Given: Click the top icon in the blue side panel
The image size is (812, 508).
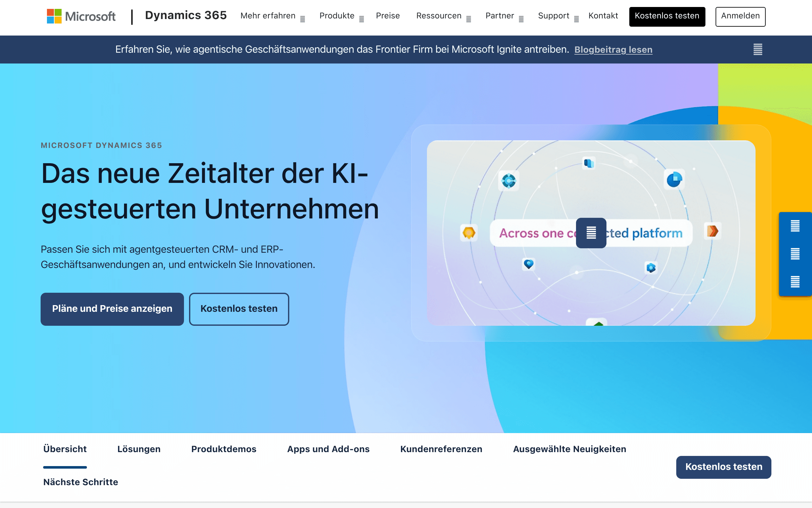Looking at the screenshot, I should pos(795,226).
